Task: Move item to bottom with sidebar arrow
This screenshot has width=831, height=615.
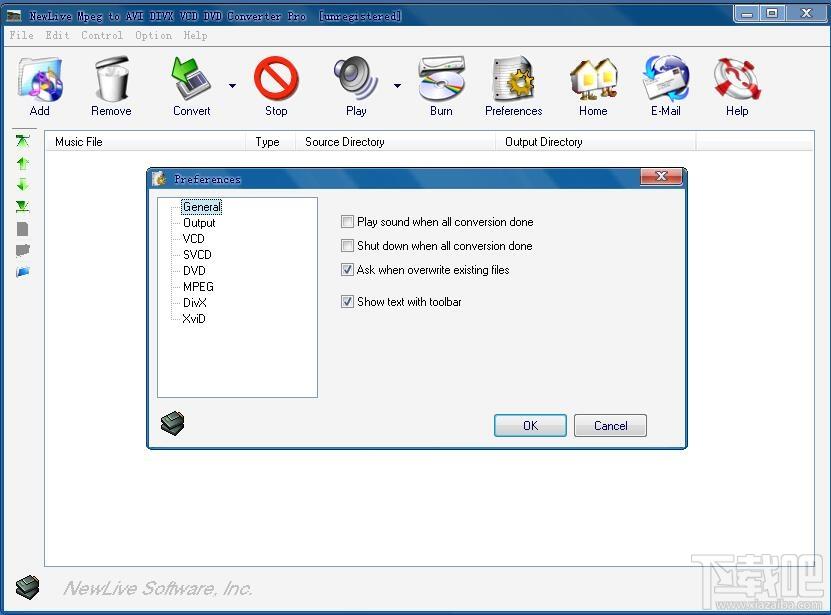Action: pos(23,206)
